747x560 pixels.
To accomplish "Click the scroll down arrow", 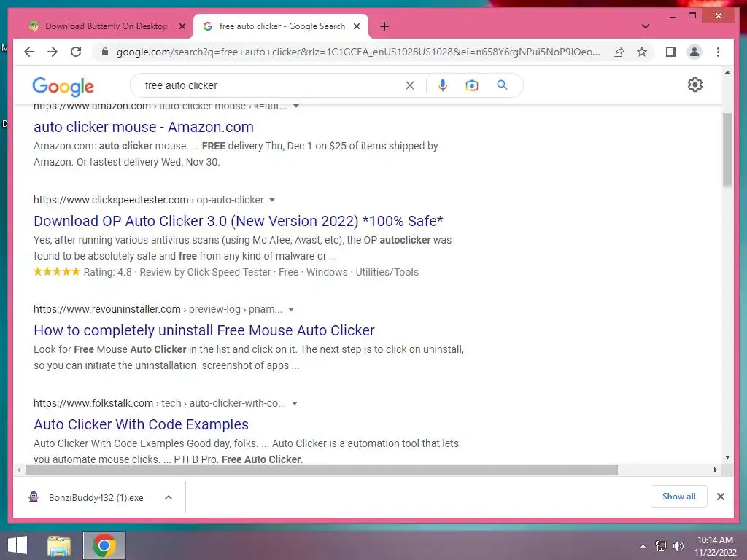I will [727, 457].
